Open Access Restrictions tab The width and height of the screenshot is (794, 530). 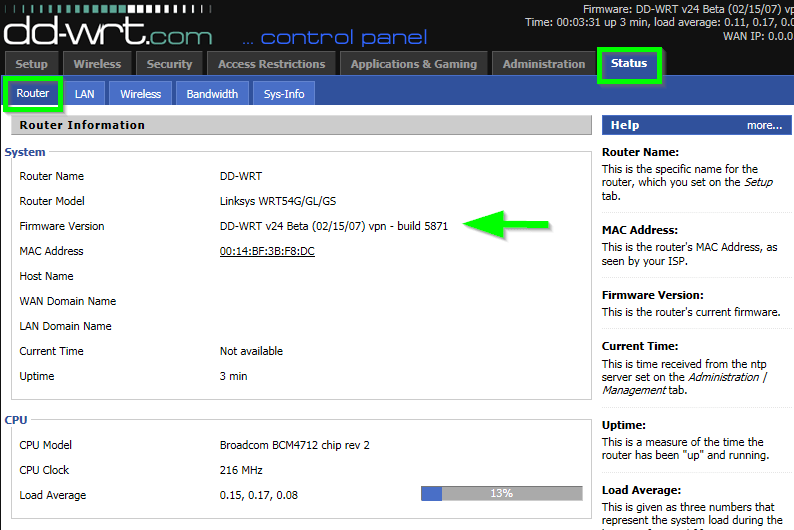[271, 64]
